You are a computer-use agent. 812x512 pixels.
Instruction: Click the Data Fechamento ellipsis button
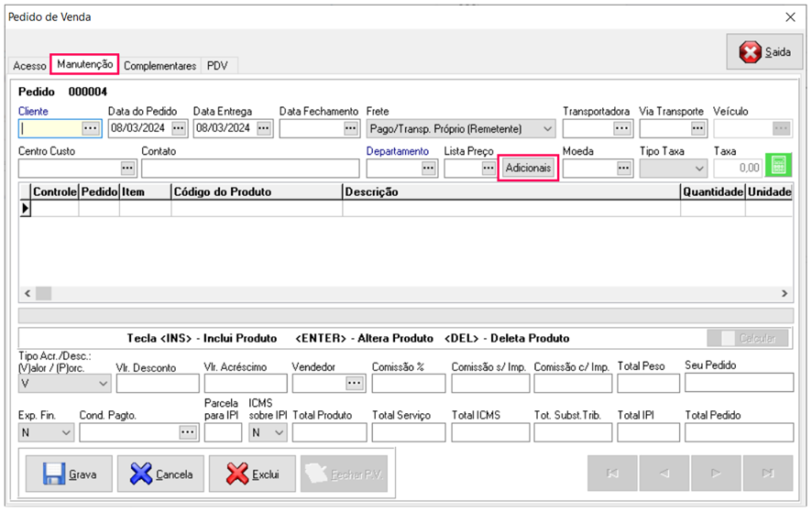(350, 128)
